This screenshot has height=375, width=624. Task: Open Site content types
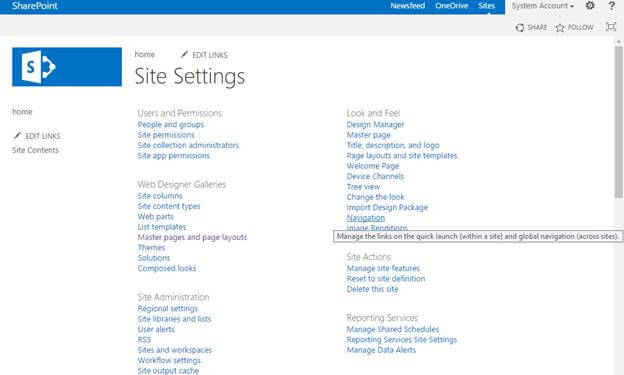169,206
